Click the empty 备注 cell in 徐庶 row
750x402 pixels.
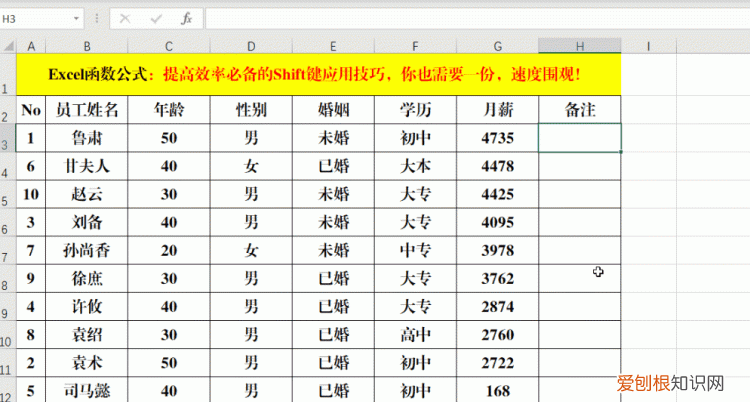pyautogui.click(x=580, y=279)
